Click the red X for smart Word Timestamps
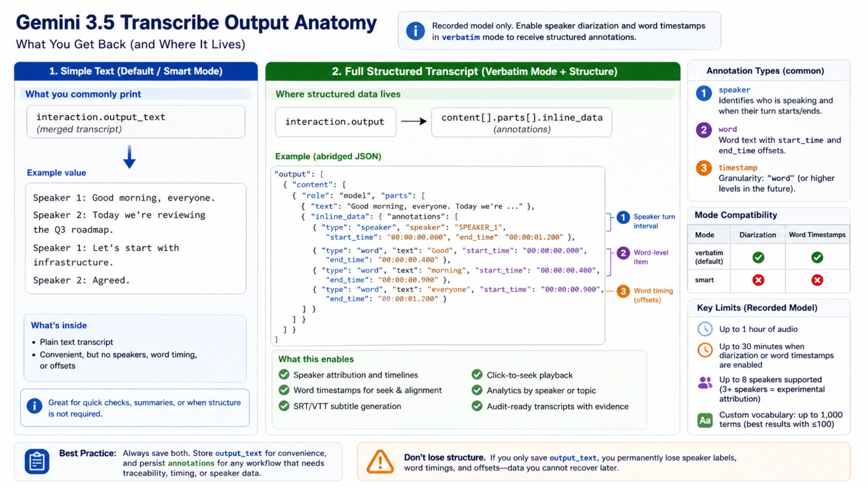The height and width of the screenshot is (488, 868). [817, 280]
